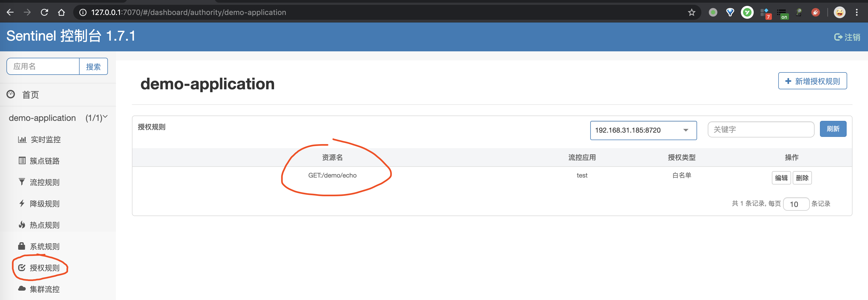Click the 降级规则 lightning icon

pyautogui.click(x=22, y=203)
